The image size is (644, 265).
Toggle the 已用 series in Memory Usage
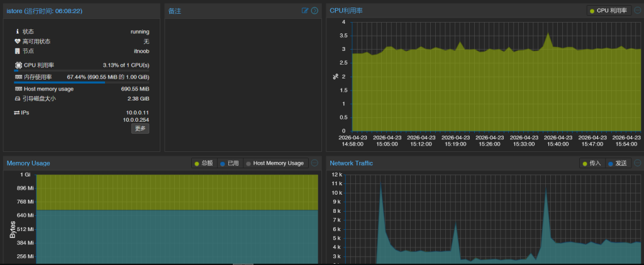[230, 163]
